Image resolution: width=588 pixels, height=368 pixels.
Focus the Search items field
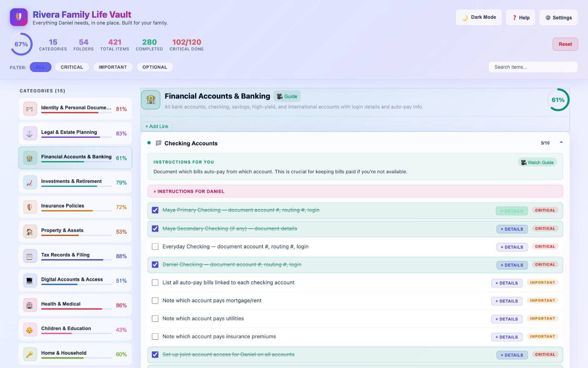pyautogui.click(x=533, y=67)
